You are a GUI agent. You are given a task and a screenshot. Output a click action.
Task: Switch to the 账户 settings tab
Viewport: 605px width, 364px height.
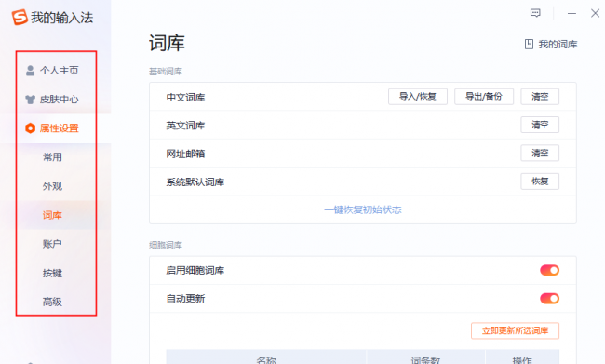[x=52, y=244]
